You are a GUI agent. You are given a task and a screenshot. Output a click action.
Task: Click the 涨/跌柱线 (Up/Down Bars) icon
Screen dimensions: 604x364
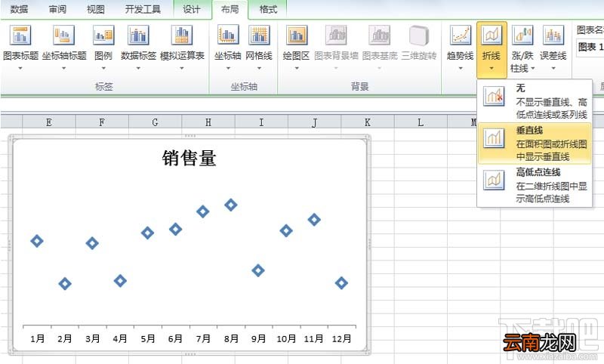click(522, 35)
